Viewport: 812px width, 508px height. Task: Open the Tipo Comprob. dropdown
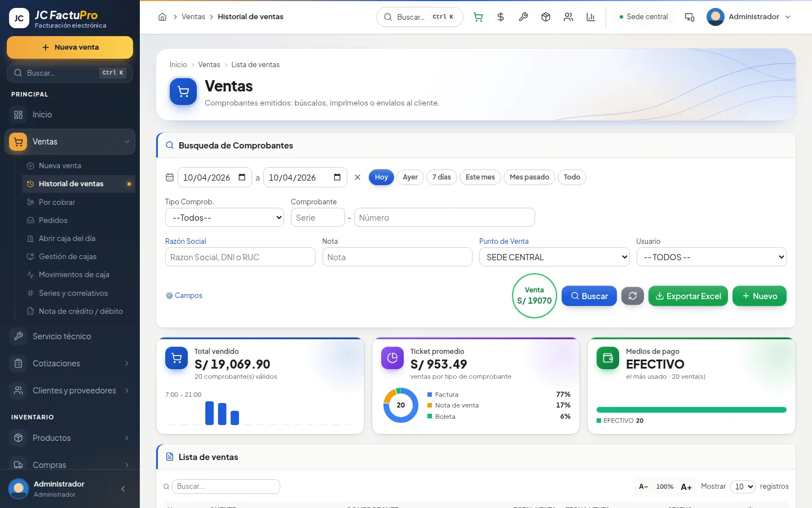(x=224, y=217)
